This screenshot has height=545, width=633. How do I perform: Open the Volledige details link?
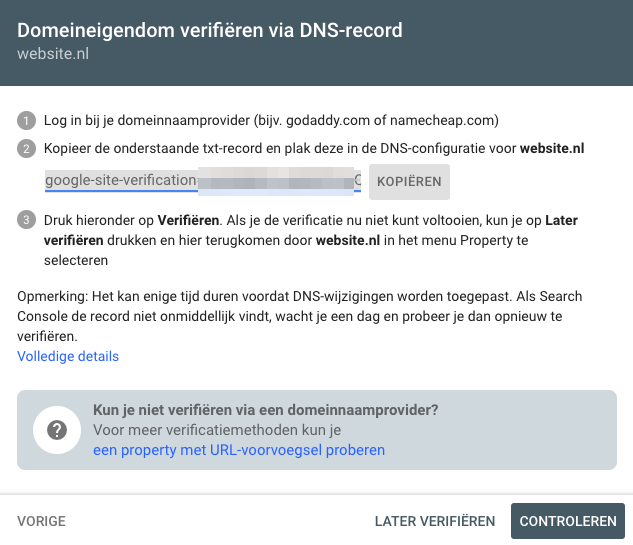pyautogui.click(x=68, y=356)
